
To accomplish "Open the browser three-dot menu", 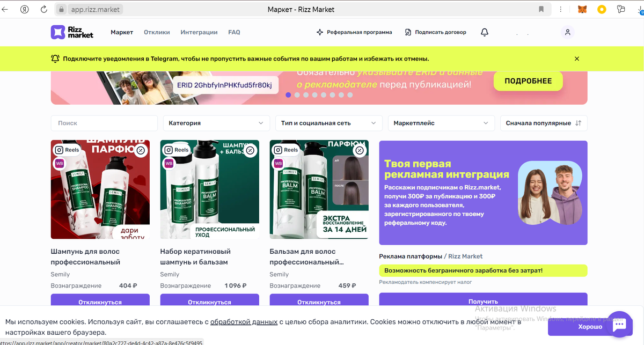I will click(561, 9).
